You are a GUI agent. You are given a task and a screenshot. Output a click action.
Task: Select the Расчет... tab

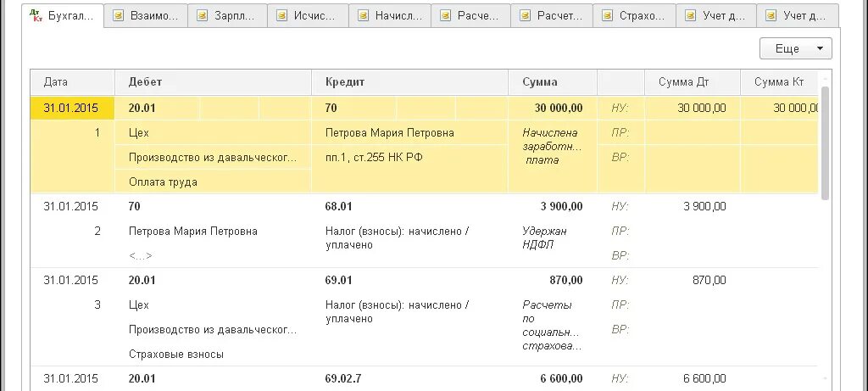[552, 15]
